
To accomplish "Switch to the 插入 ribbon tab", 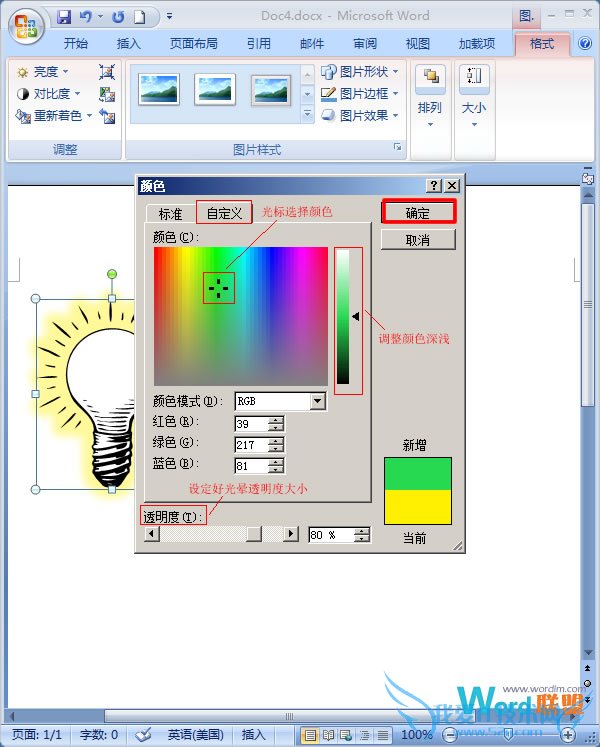I will click(129, 44).
